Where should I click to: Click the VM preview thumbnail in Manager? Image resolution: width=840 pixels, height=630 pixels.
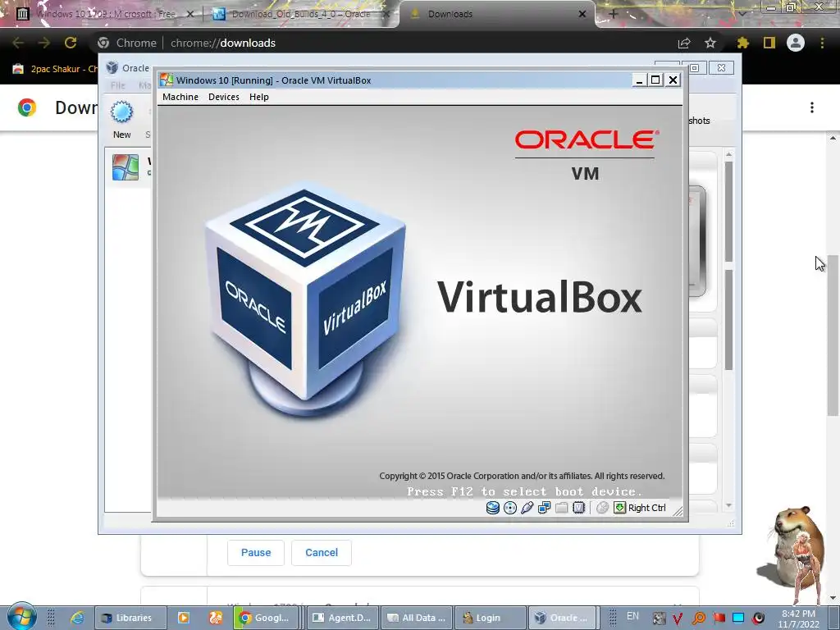[x=697, y=241]
